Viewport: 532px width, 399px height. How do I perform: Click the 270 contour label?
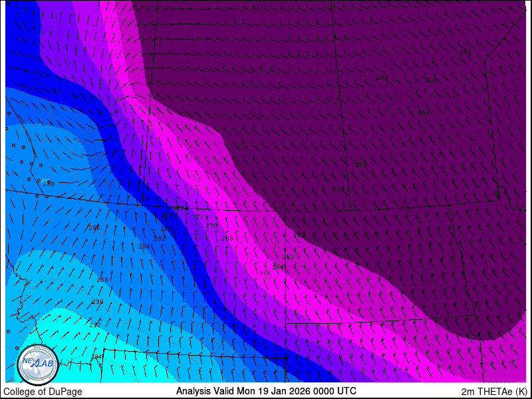tap(211, 225)
